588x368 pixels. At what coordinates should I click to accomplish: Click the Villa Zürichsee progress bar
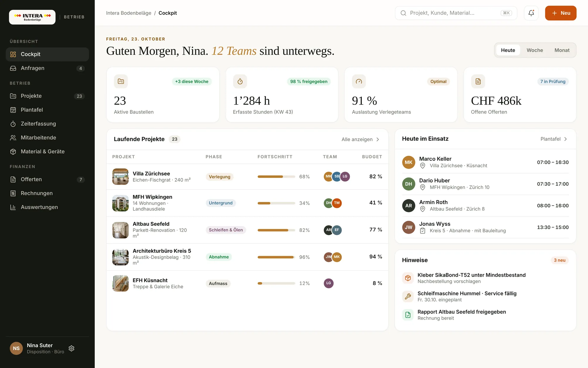point(276,177)
